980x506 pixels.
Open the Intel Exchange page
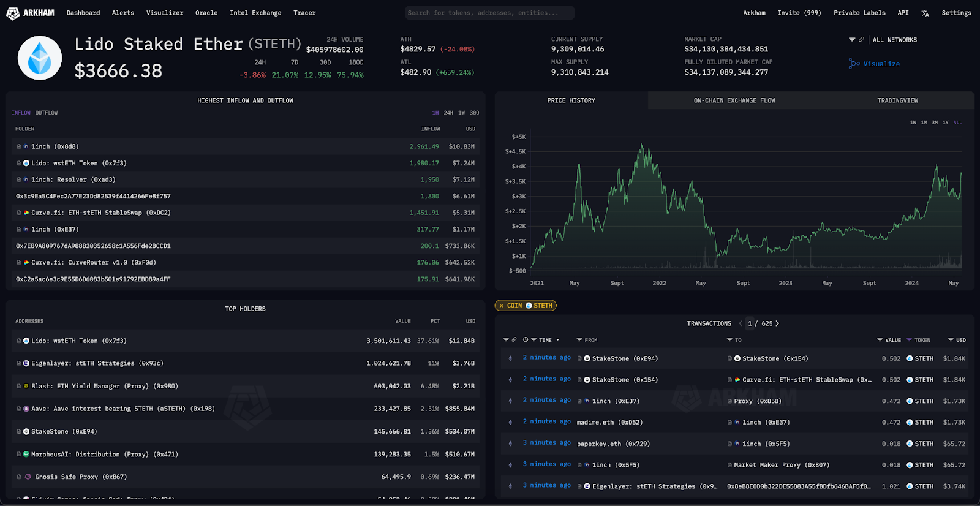click(x=255, y=13)
